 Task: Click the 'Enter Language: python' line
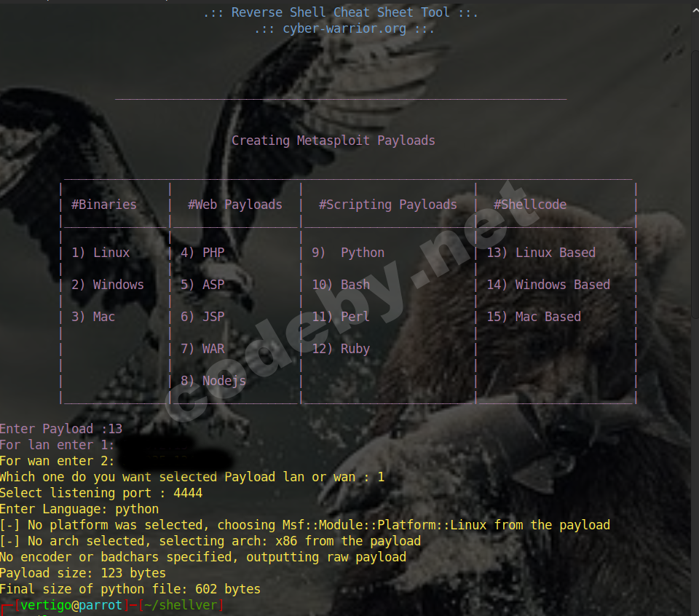click(79, 509)
